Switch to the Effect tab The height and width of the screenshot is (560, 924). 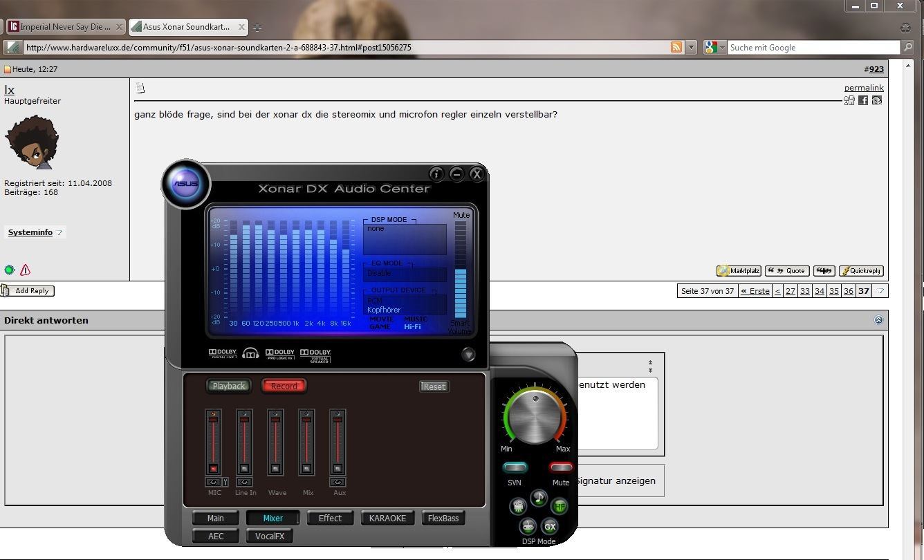pos(330,518)
